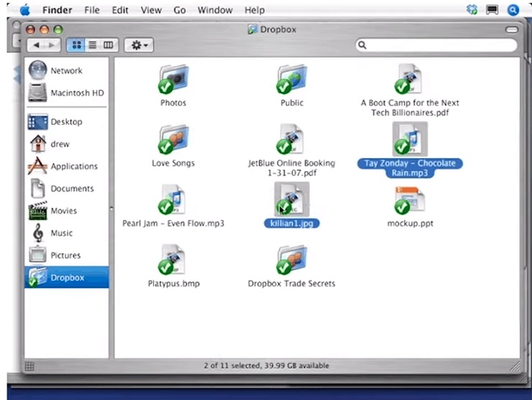
Task: Open the Finder menu
Action: pyautogui.click(x=57, y=10)
